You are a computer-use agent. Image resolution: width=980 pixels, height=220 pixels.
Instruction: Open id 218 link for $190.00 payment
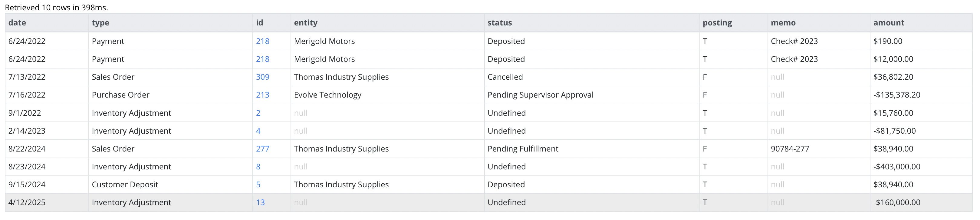(x=262, y=41)
